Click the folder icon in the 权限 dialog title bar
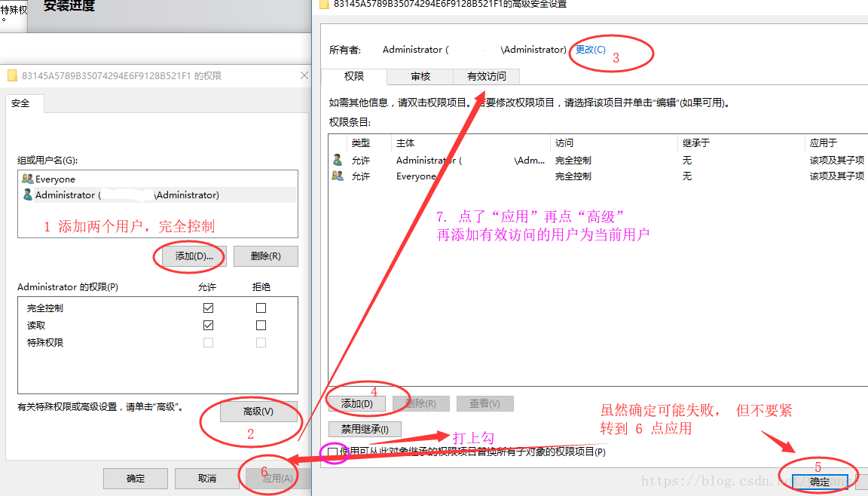Screen dimensions: 868x496 point(12,75)
